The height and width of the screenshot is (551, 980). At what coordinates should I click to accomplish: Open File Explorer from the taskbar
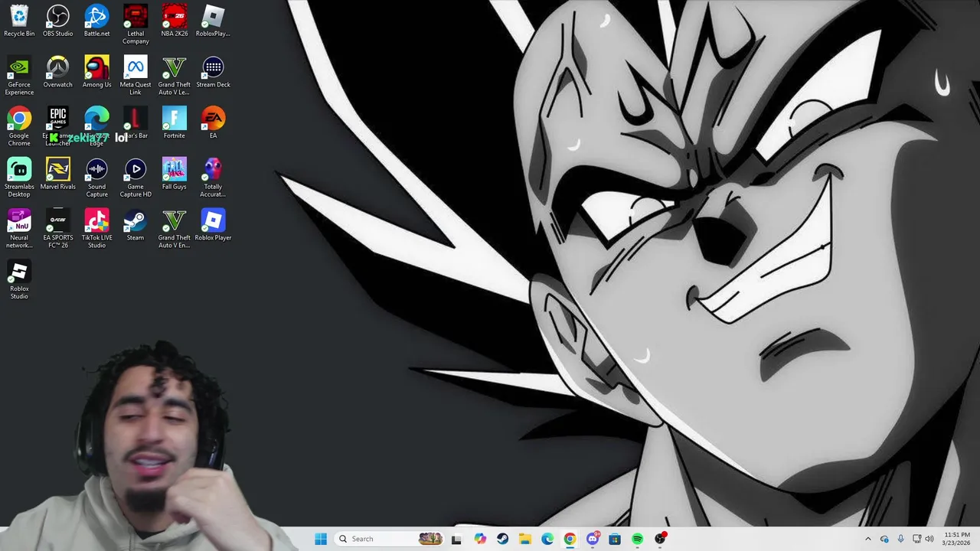click(x=525, y=539)
